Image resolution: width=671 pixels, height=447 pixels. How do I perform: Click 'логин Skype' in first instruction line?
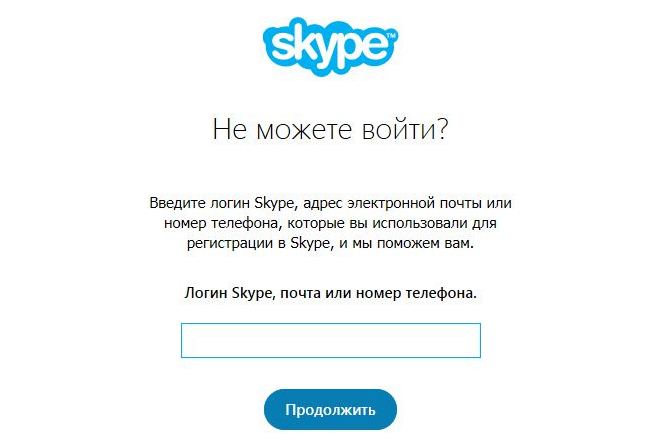pos(251,203)
